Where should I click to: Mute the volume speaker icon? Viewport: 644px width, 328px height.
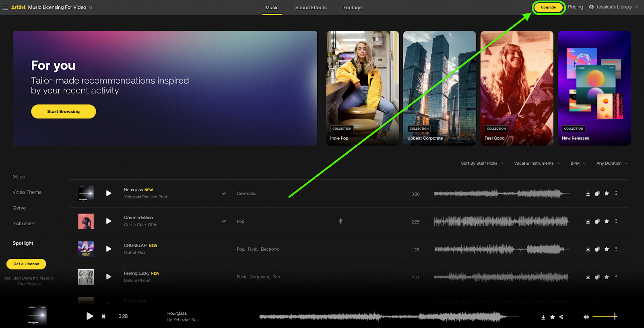(586, 317)
